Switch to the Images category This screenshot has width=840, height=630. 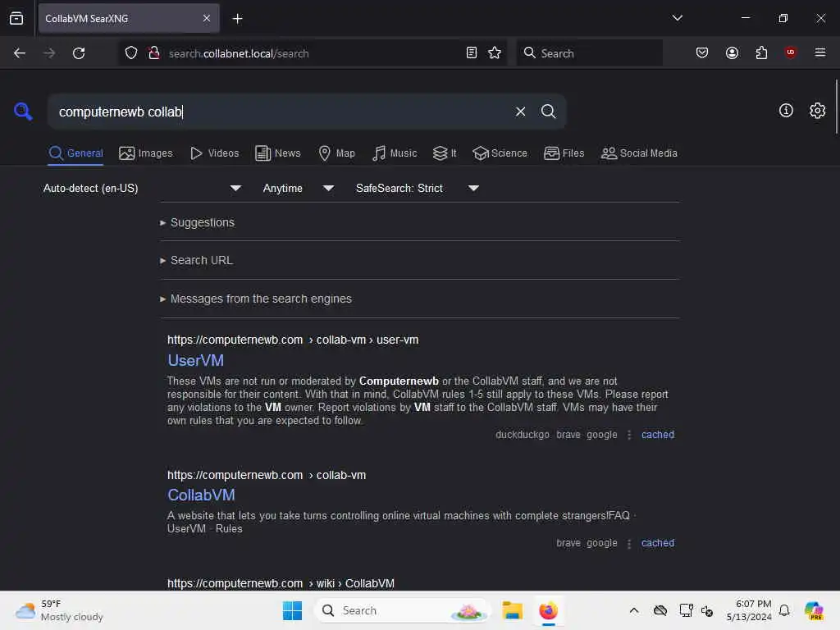[x=146, y=153]
